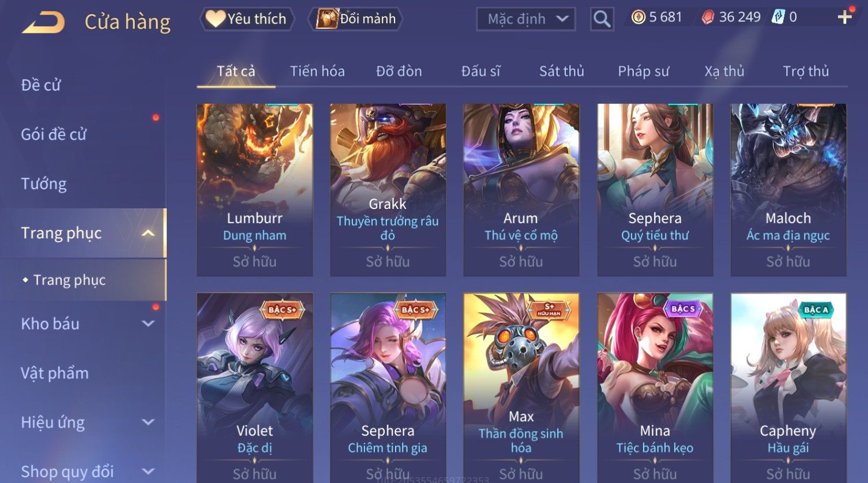Select the Tiến hóa tab
The height and width of the screenshot is (483, 868).
pos(317,71)
